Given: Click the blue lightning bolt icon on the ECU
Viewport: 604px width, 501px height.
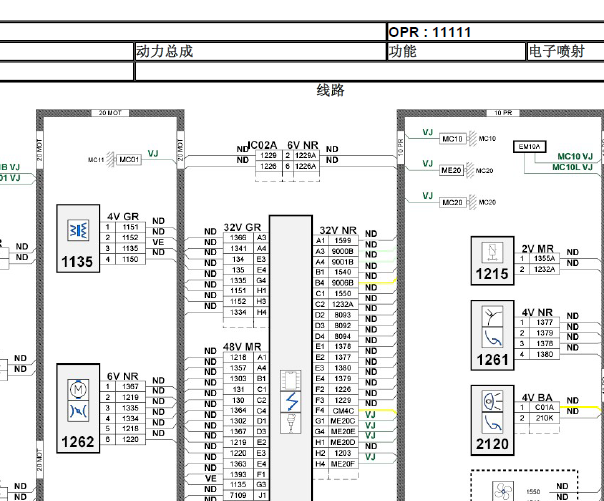Looking at the screenshot, I should point(291,402).
